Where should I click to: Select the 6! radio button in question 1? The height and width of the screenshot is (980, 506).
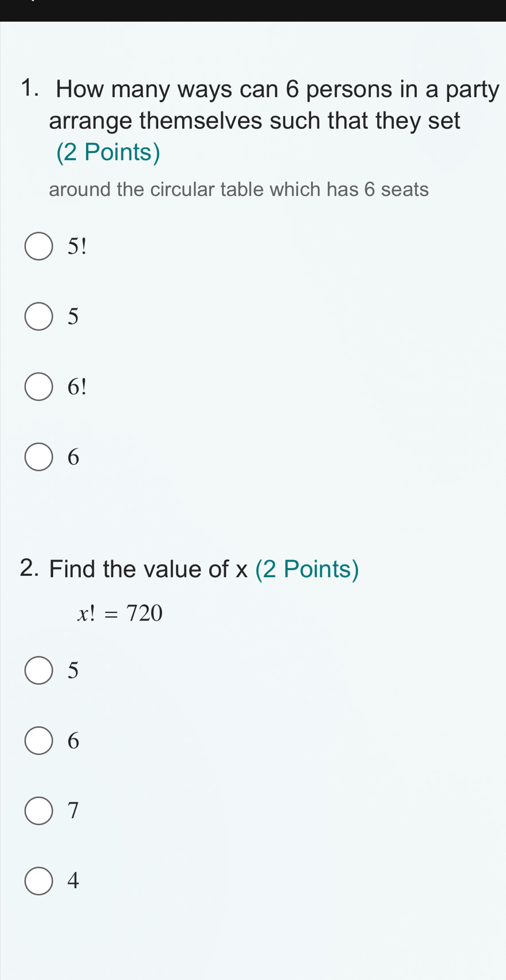coord(39,387)
